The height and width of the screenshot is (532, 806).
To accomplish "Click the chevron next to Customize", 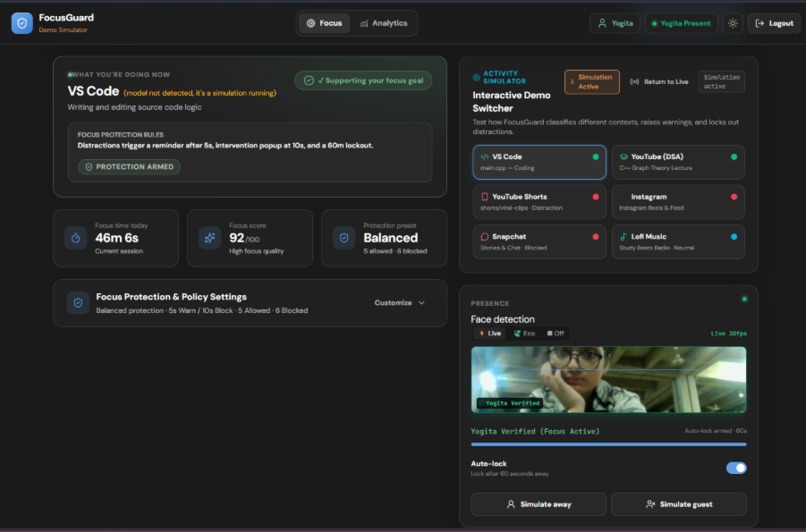I will click(x=422, y=303).
